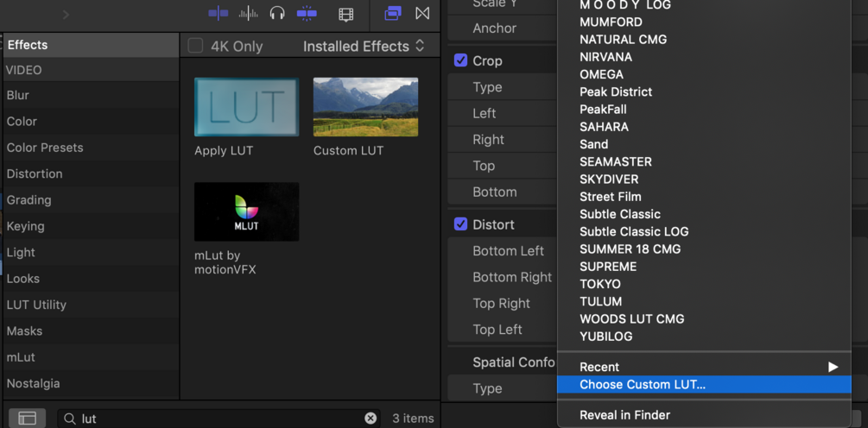Pick the PeakFall LUT
The image size is (868, 428).
[x=603, y=110]
